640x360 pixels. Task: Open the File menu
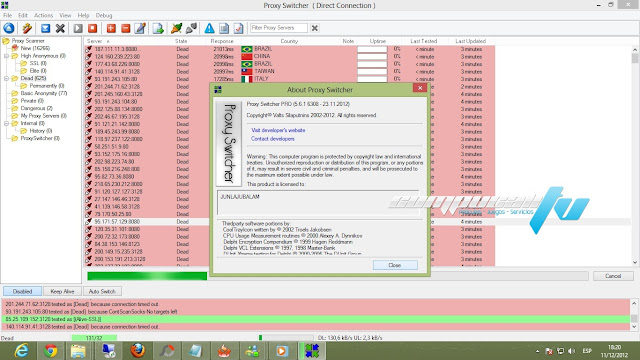tap(7, 16)
